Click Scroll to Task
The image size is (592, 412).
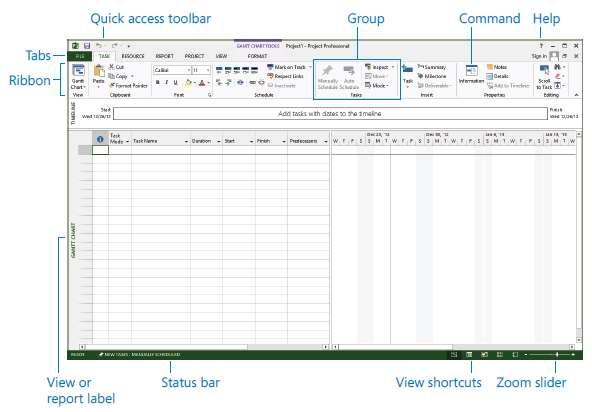544,77
